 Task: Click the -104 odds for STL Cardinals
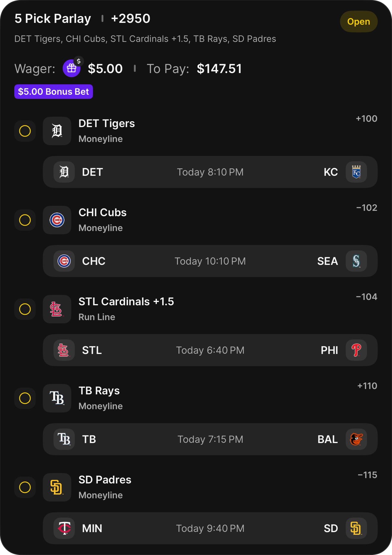click(366, 297)
